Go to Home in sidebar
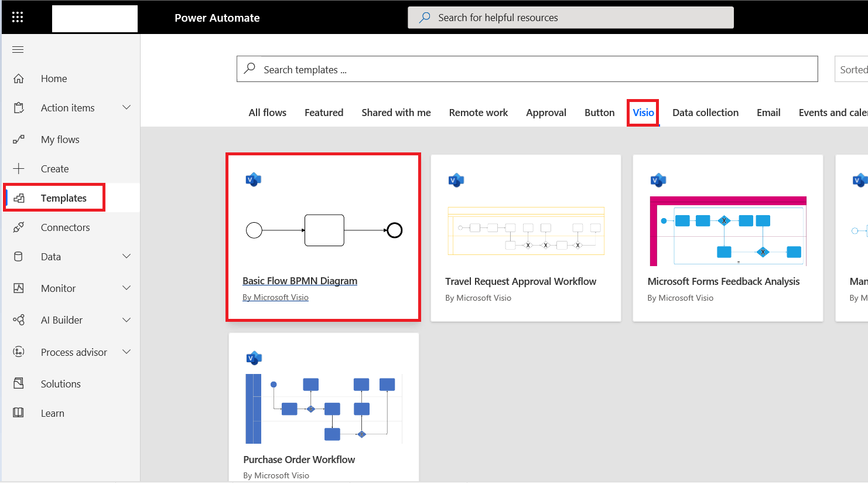Image resolution: width=868 pixels, height=483 pixels. [54, 79]
